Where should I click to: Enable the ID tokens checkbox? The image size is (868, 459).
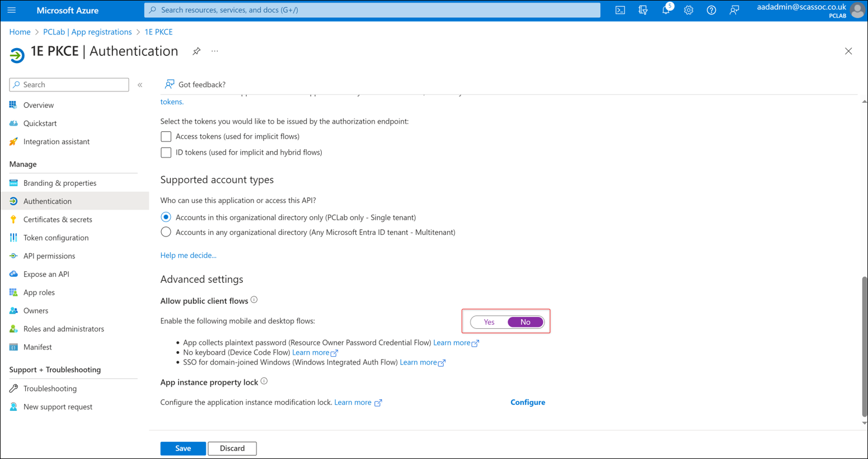pos(166,153)
